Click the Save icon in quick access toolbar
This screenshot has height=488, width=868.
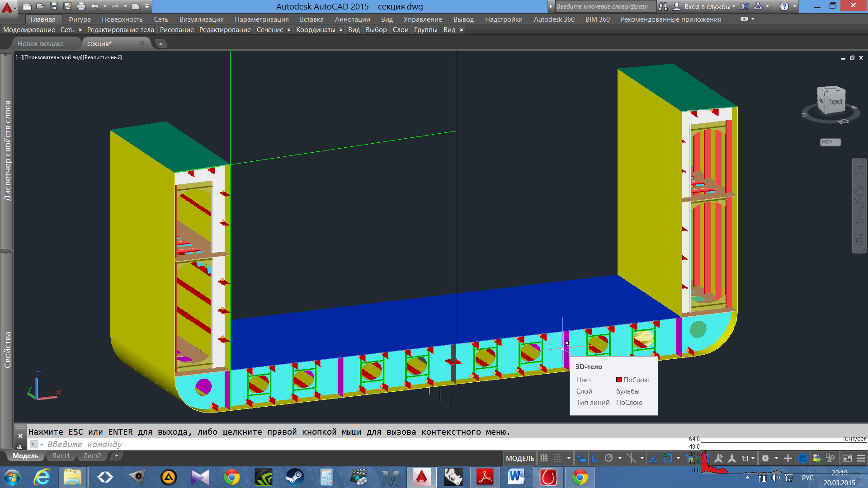(54, 6)
